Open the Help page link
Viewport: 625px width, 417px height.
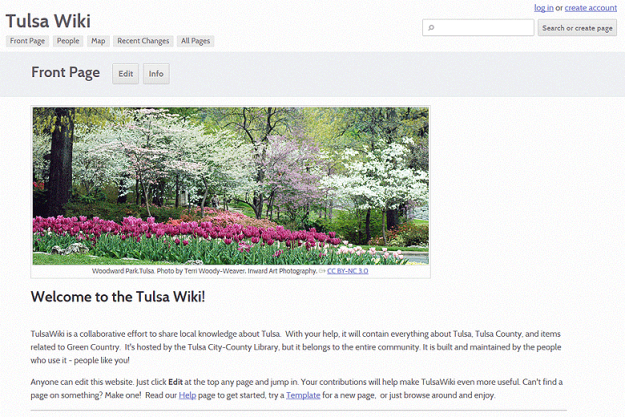187,395
